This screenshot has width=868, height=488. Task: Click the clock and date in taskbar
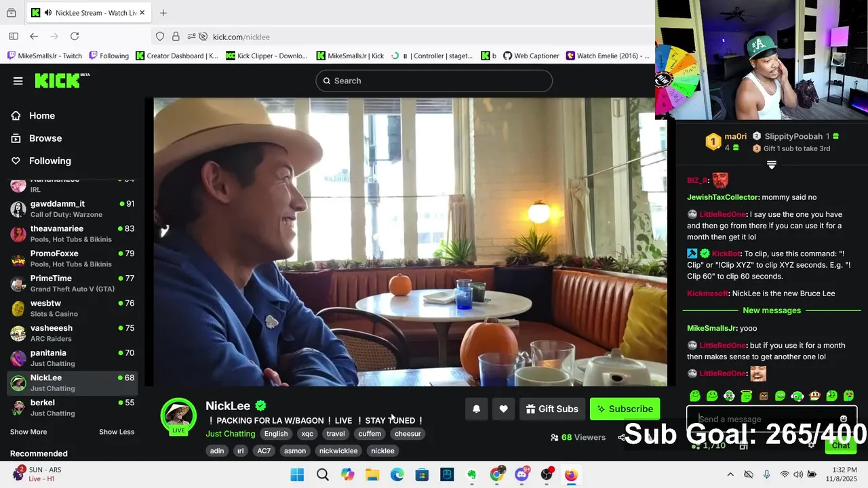844,474
